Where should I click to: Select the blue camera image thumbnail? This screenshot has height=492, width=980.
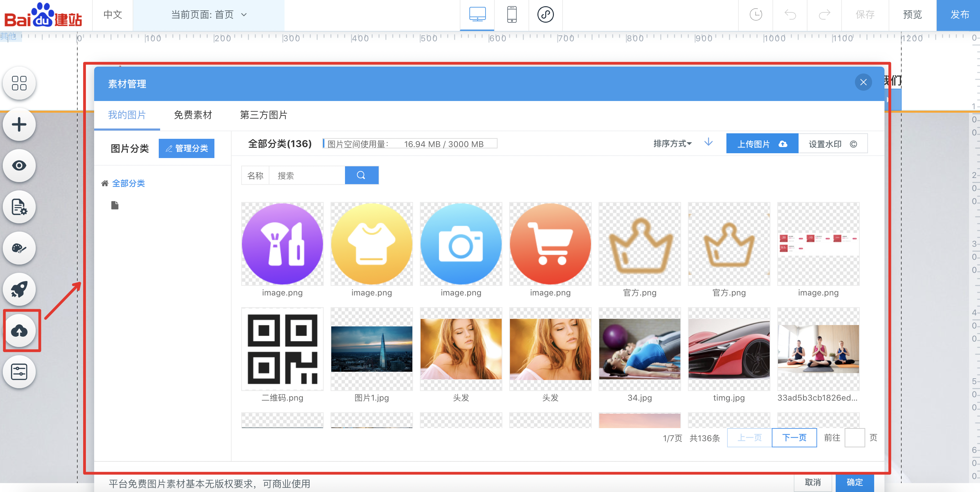click(461, 244)
